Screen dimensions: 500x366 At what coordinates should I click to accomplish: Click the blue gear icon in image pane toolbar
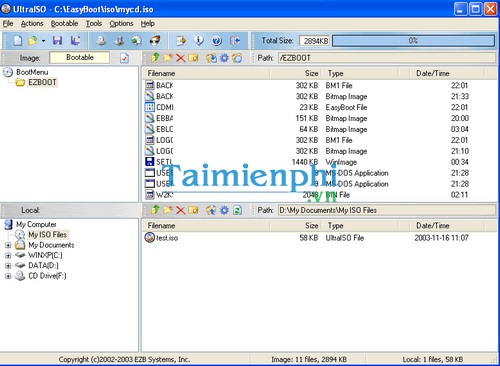(224, 58)
